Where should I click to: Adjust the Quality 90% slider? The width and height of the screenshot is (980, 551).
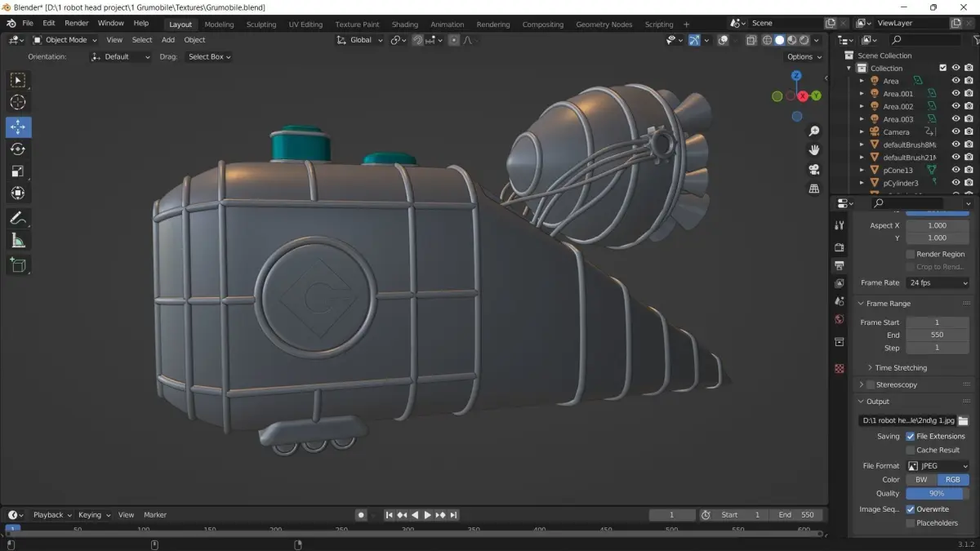coord(938,494)
